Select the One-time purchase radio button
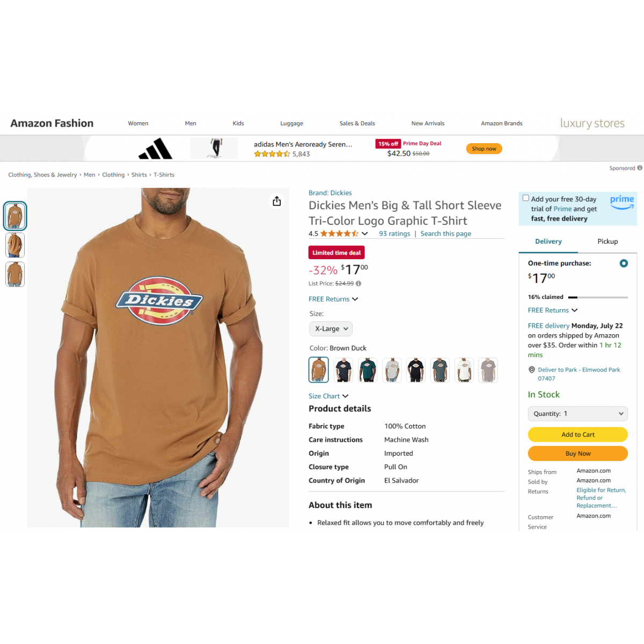This screenshot has width=644, height=644. 624,264
